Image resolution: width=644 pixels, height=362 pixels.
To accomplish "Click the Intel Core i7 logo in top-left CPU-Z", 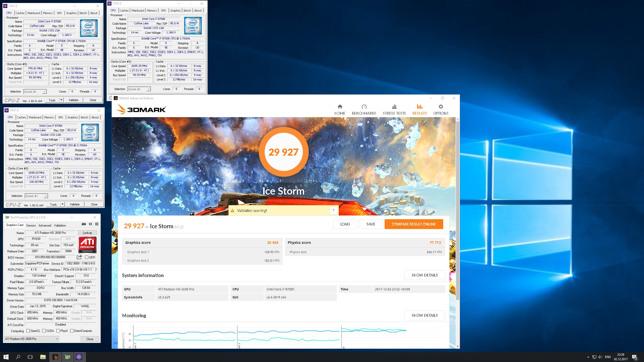I will pyautogui.click(x=89, y=28).
